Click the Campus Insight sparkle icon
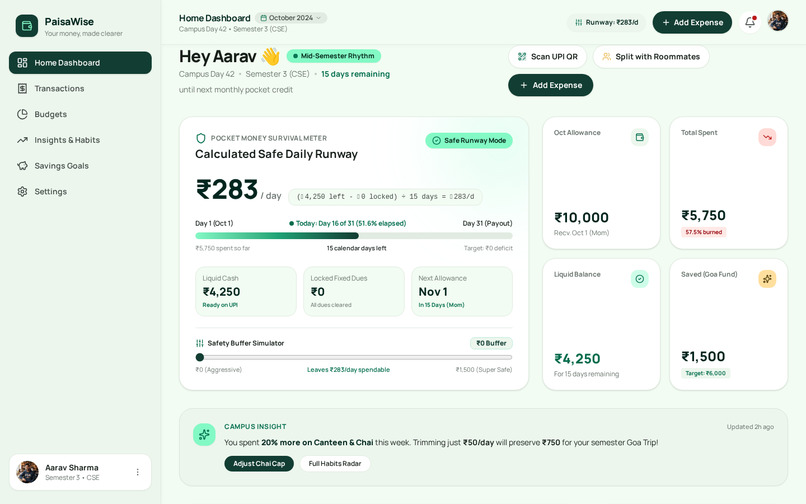The height and width of the screenshot is (504, 806). [204, 435]
